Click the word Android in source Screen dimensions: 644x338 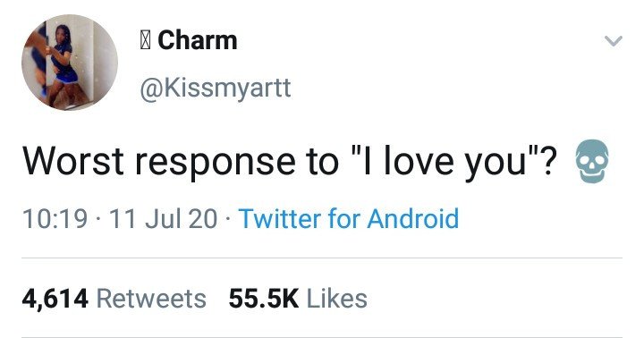click(x=412, y=218)
